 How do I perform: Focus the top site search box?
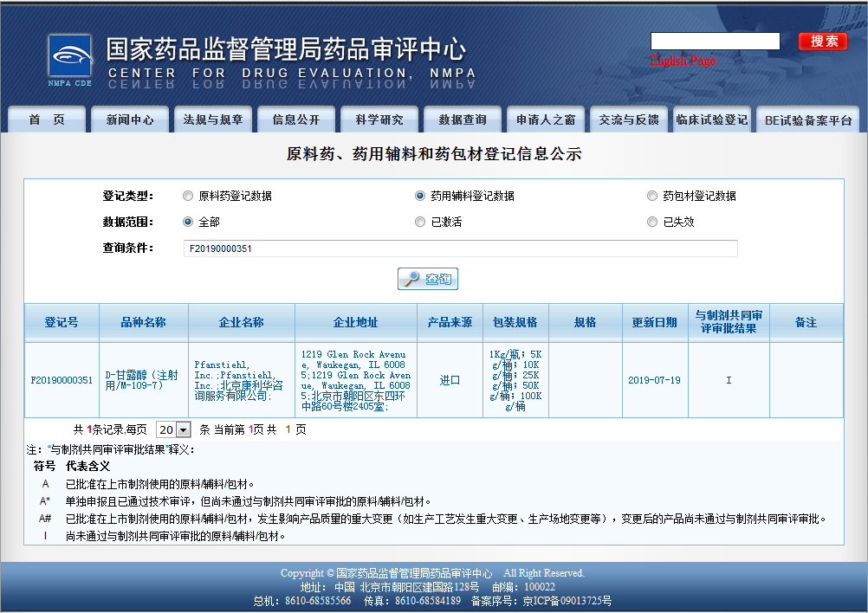pos(715,42)
